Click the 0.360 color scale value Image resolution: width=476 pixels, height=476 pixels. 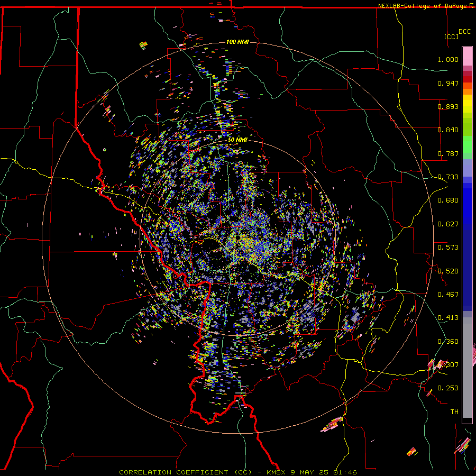[448, 342]
